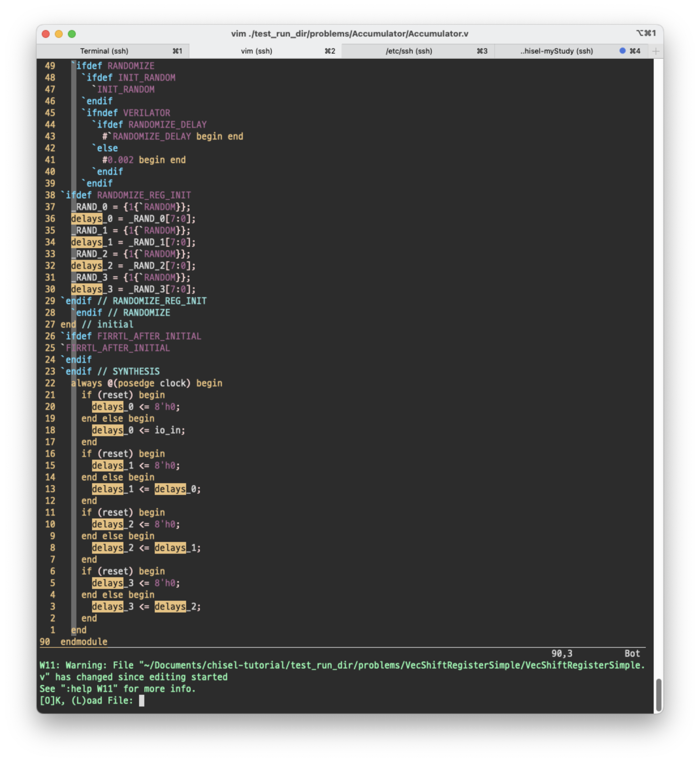Image resolution: width=700 pixels, height=762 pixels.
Task: Click line number 90 in gutter
Action: click(x=45, y=642)
